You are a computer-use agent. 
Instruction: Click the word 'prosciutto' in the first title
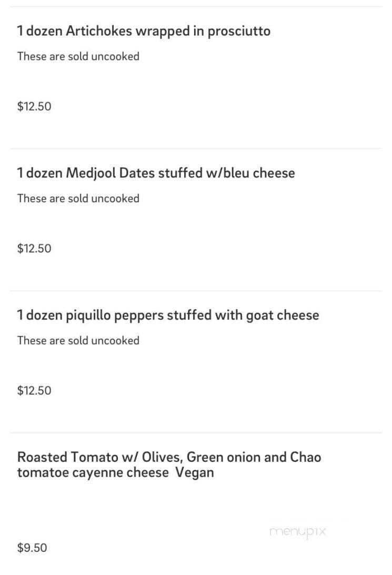tap(239, 32)
